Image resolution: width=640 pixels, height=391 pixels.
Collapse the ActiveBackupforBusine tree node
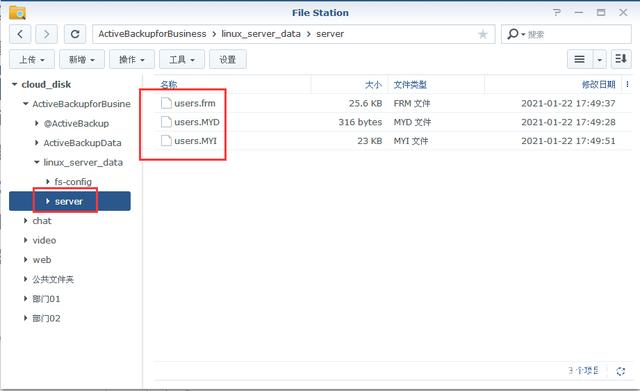click(x=26, y=104)
